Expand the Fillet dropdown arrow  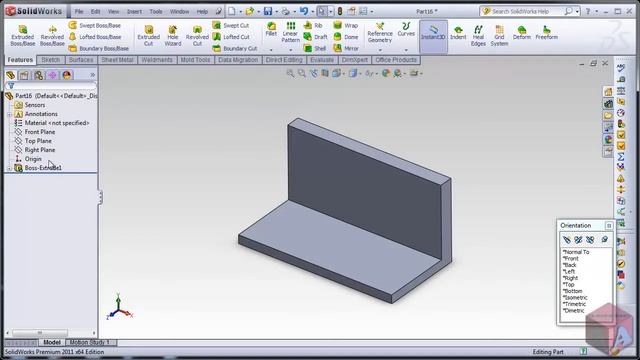[271, 50]
